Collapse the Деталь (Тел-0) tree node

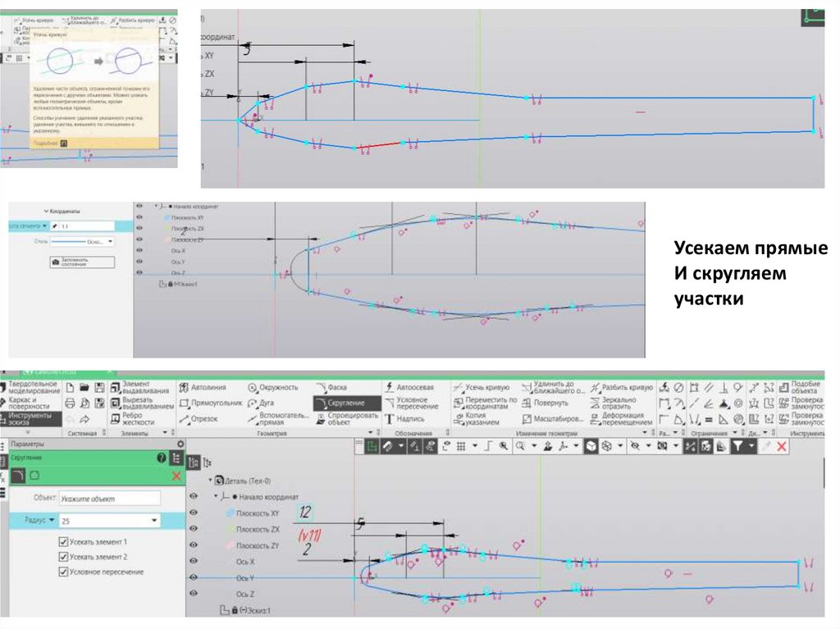210,480
